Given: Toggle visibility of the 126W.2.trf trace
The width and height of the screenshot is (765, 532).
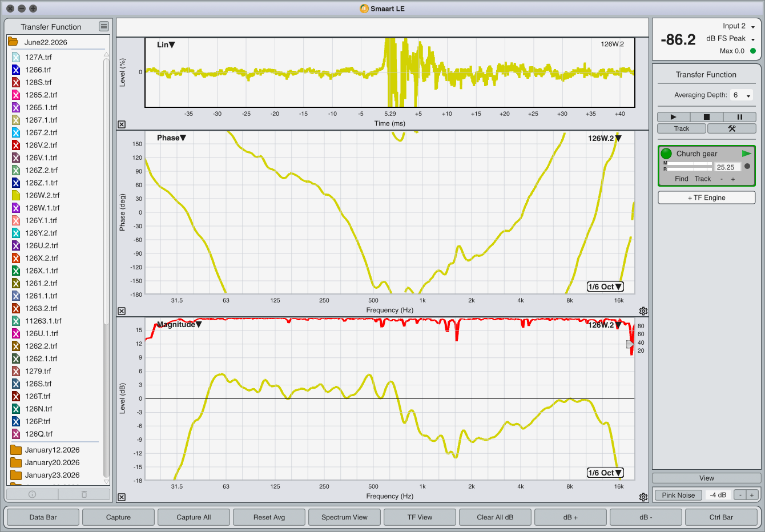Looking at the screenshot, I should (16, 195).
